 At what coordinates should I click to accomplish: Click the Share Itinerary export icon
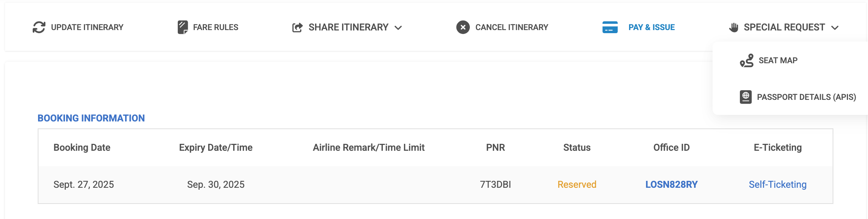click(x=297, y=27)
